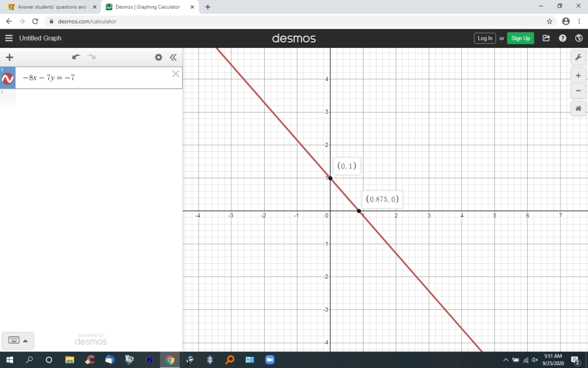Open the Windows Start menu
The width and height of the screenshot is (588, 368).
pyautogui.click(x=10, y=360)
